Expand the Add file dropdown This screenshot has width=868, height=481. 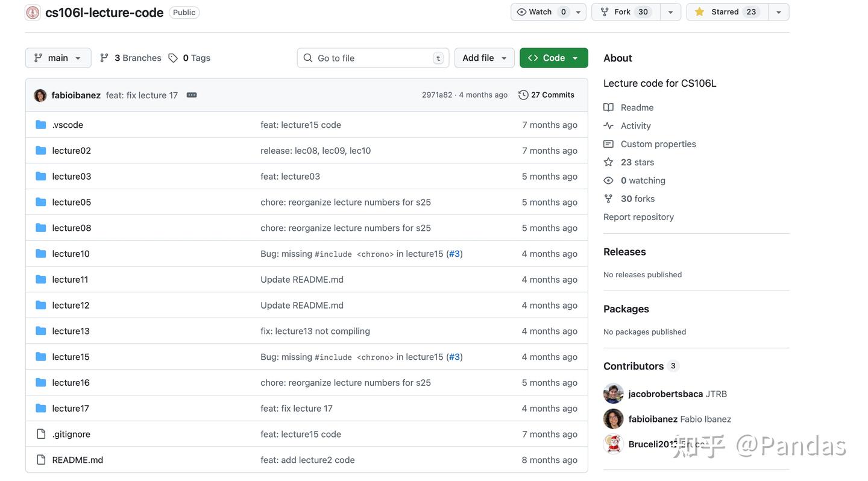click(484, 58)
